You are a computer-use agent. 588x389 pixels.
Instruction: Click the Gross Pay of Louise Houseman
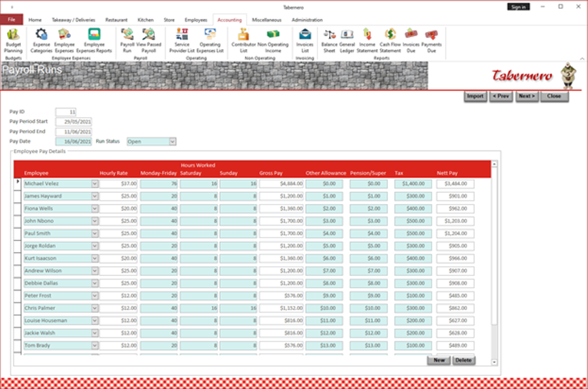pyautogui.click(x=281, y=320)
